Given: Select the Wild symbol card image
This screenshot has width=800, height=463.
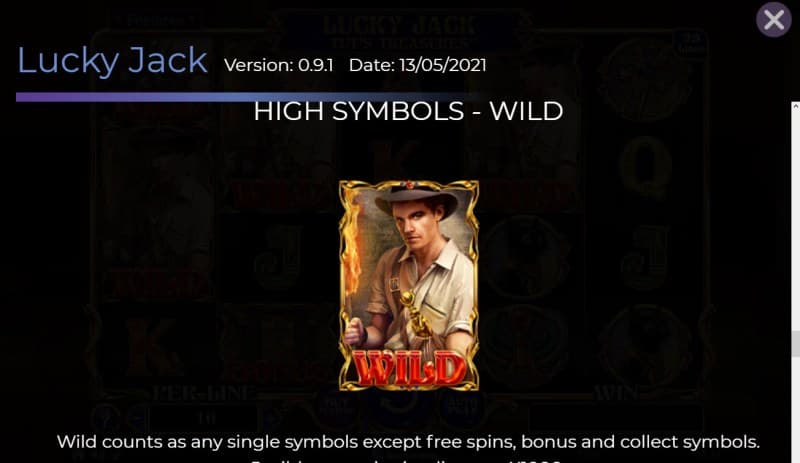Looking at the screenshot, I should tap(409, 285).
